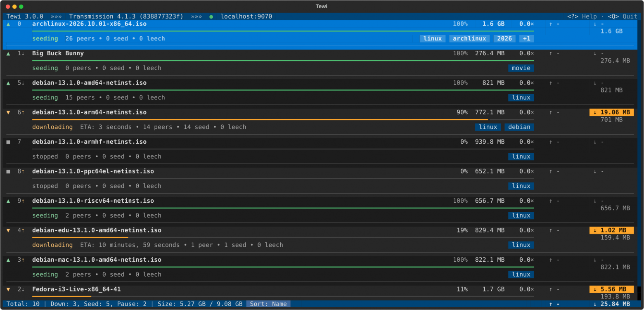
Task: Select the Big Buck Bunny torrent name
Action: (58, 53)
